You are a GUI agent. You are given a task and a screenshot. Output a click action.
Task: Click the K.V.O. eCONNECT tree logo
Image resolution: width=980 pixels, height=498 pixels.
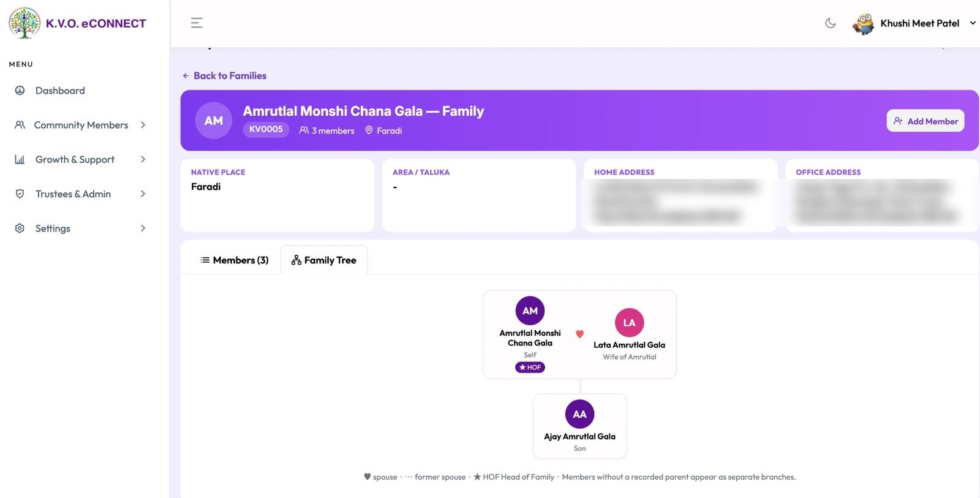[24, 23]
